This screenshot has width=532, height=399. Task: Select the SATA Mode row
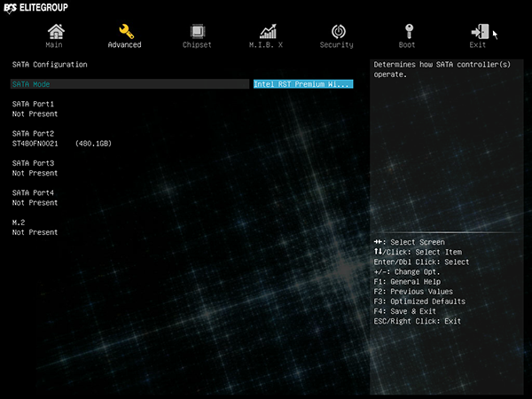tap(129, 84)
